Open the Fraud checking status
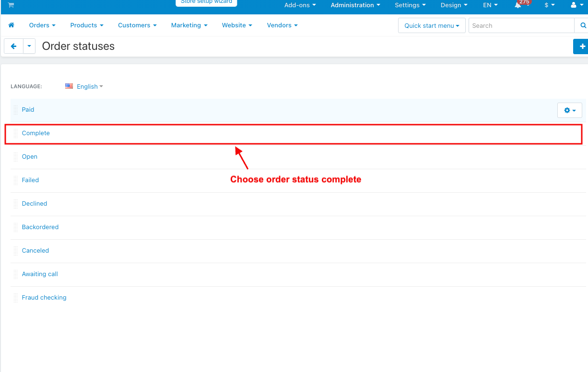Viewport: 588px width, 372px height. click(44, 298)
